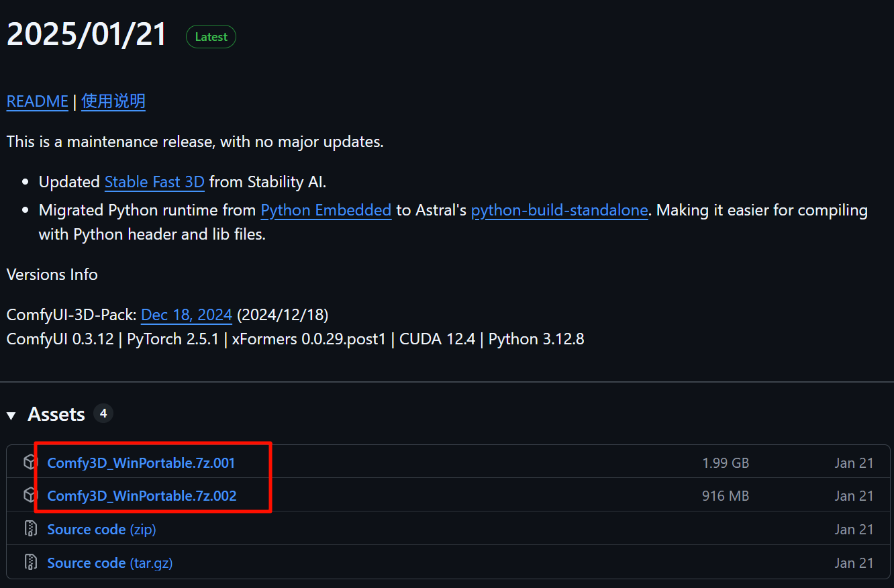
Task: Click Jan 21 date in 7z.002 row
Action: (x=854, y=496)
